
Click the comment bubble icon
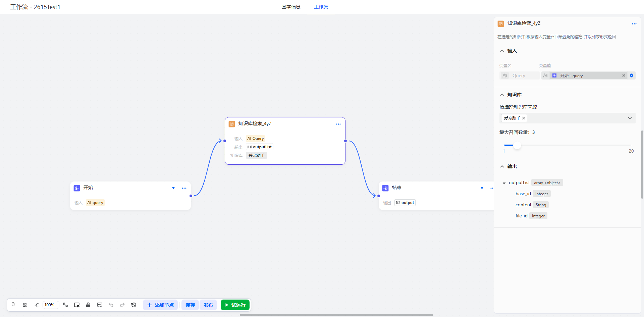coord(100,305)
